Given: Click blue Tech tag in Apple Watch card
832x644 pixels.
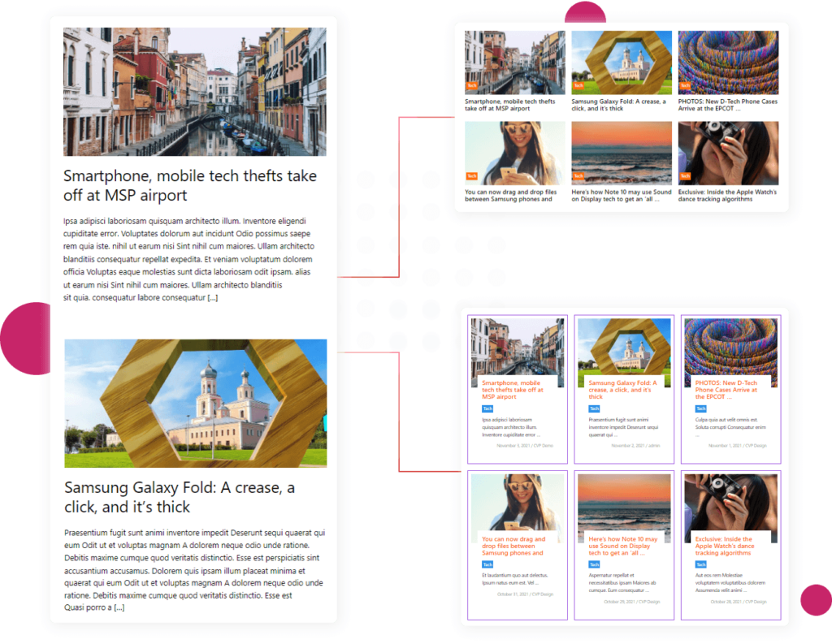Looking at the screenshot, I should (701, 565).
